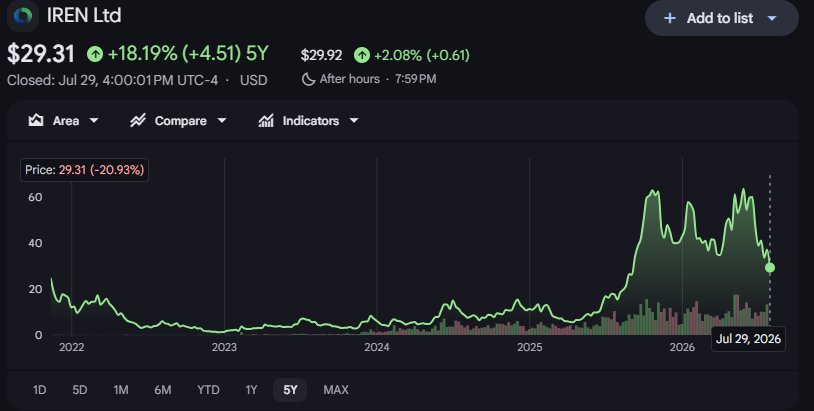Click the Price: 29.31 (-20.93%) tooltip
The width and height of the screenshot is (814, 411).
84,170
